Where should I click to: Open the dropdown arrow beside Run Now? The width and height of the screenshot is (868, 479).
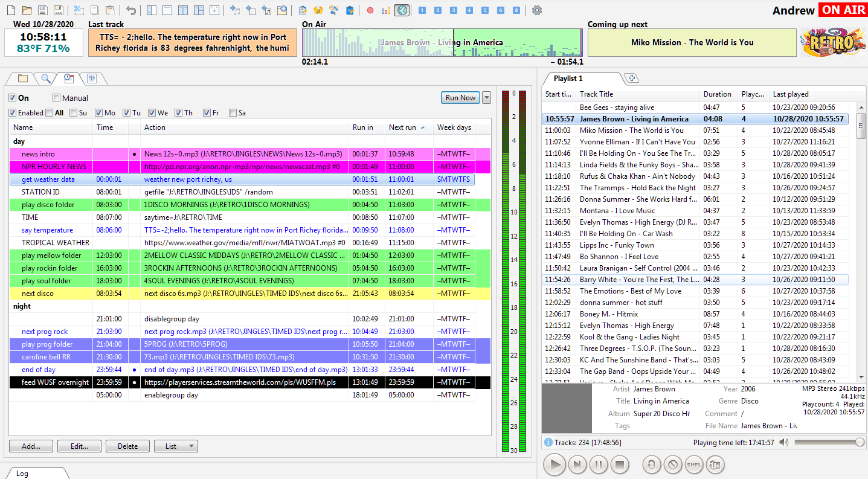point(486,98)
